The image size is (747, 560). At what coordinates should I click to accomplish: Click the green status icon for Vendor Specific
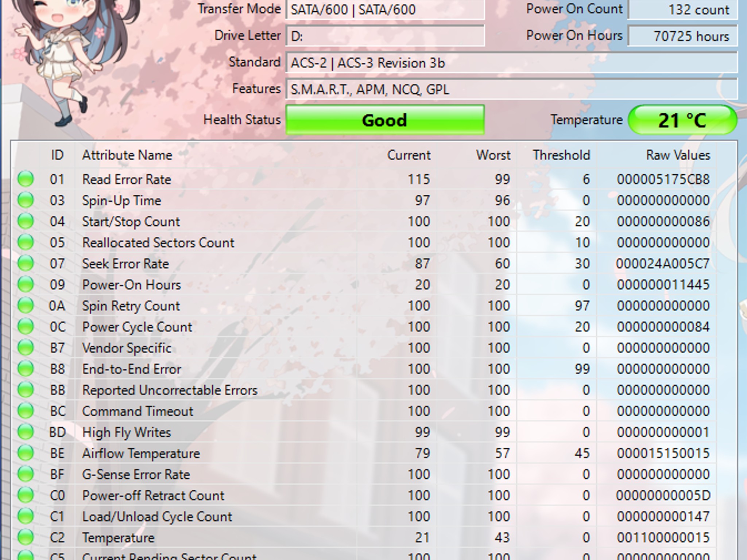[x=26, y=348]
